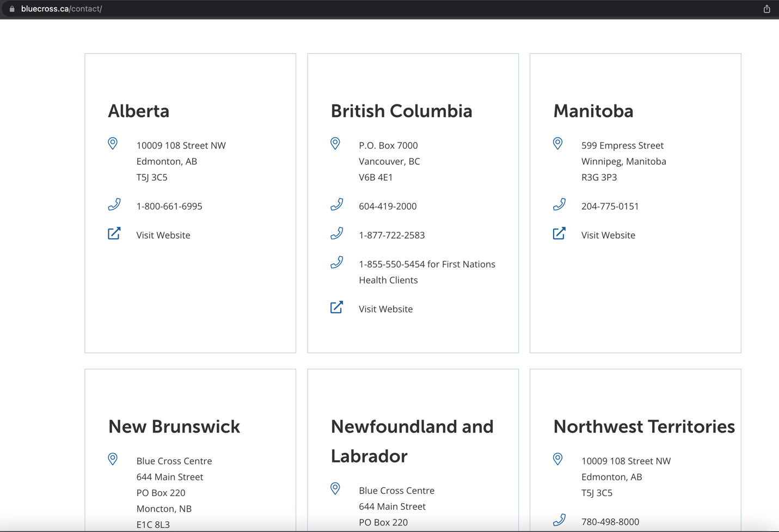The width and height of the screenshot is (779, 532).
Task: Click Vancouver, BC address line
Action: point(389,162)
